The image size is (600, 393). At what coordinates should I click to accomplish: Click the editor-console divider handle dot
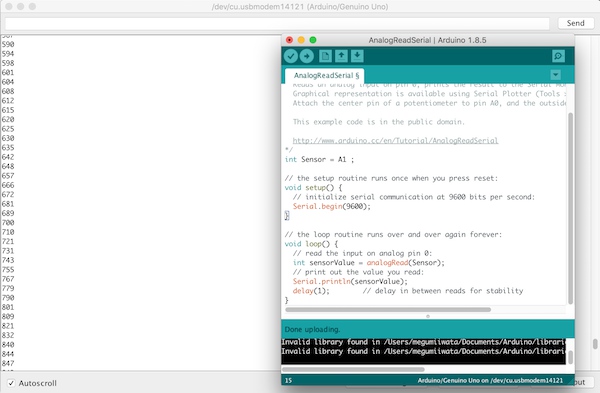428,316
